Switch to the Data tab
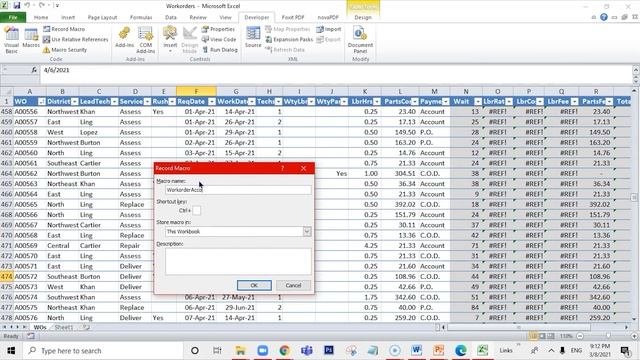 [x=171, y=18]
